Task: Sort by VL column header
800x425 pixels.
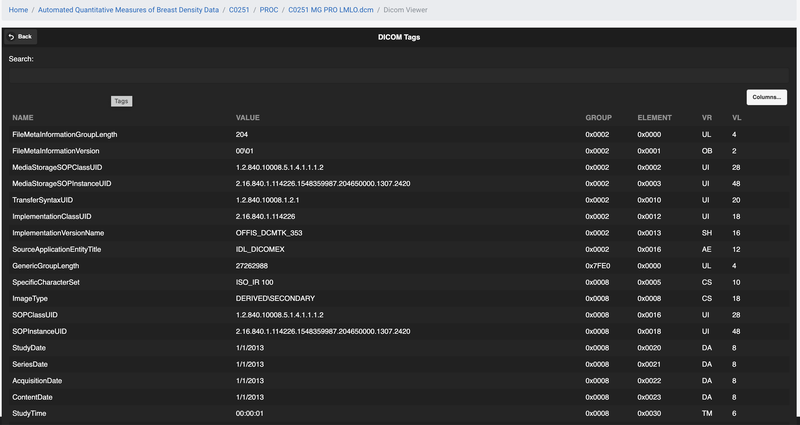Action: [736, 117]
